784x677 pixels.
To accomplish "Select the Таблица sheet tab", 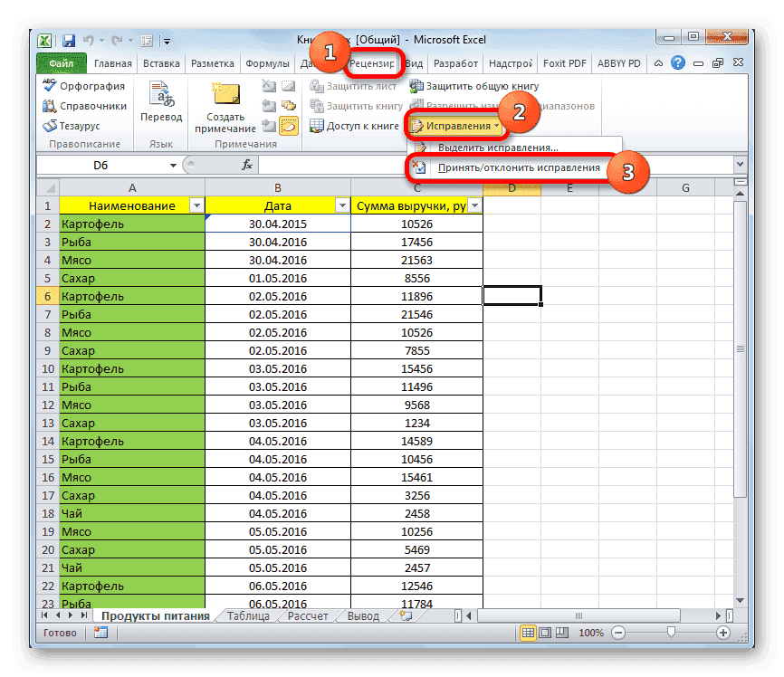I will (x=246, y=615).
